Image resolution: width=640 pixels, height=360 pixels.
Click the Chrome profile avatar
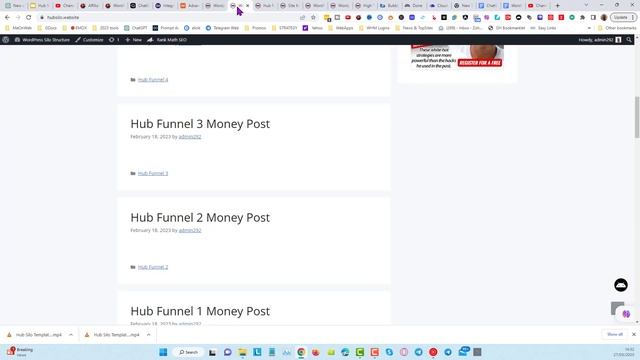(x=604, y=18)
